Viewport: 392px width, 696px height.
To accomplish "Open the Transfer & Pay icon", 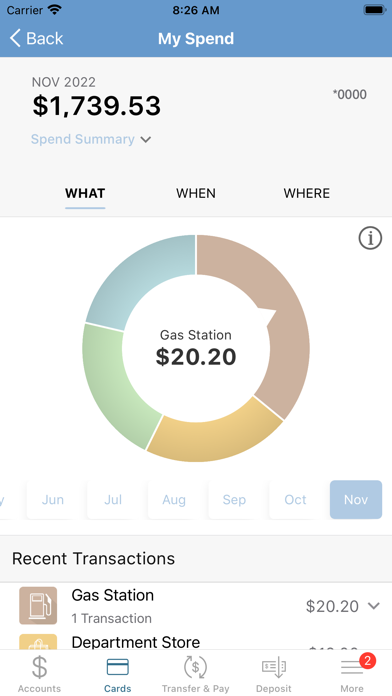I will tap(195, 667).
